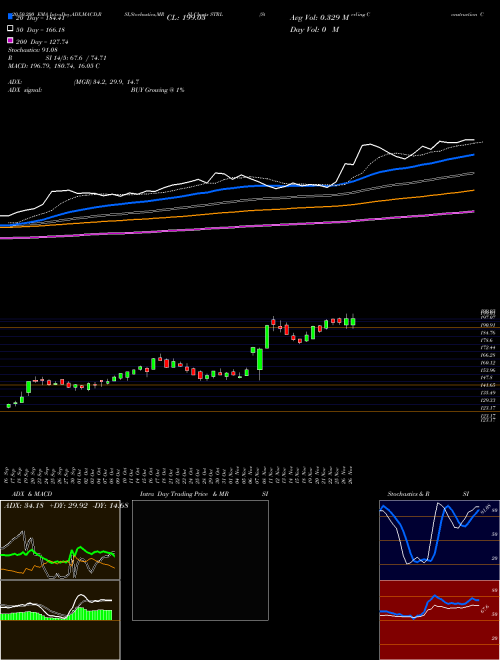
Task: Click the blue Stochastics chart panel
Action: pyautogui.click(x=439, y=540)
